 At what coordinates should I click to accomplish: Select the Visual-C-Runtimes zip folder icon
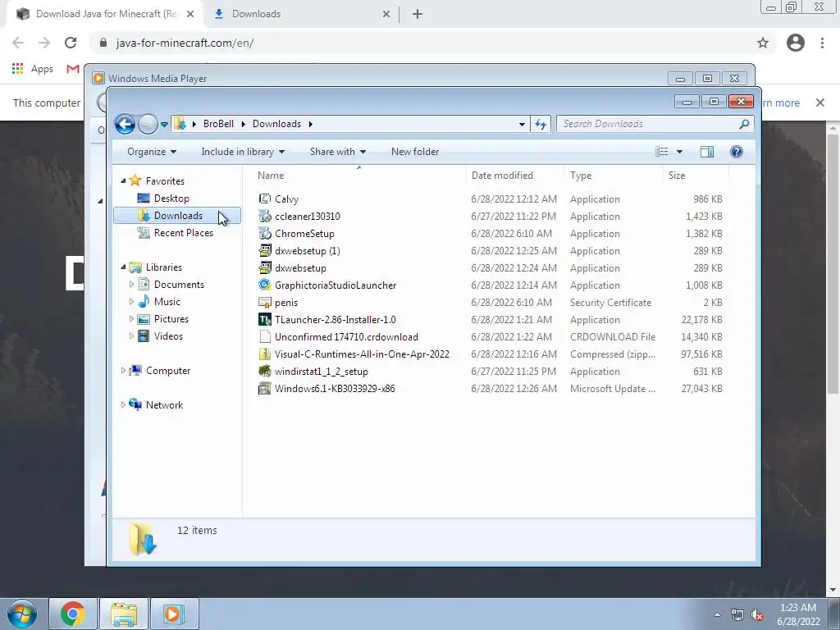click(265, 354)
